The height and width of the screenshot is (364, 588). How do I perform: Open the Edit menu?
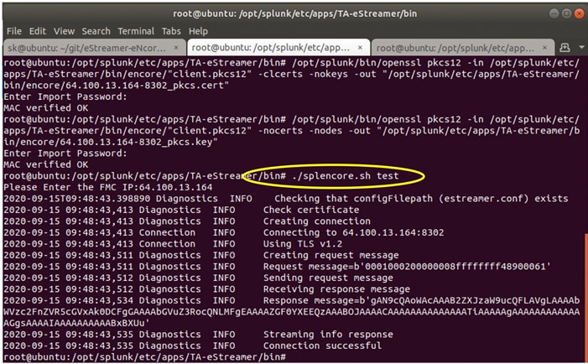coord(38,31)
